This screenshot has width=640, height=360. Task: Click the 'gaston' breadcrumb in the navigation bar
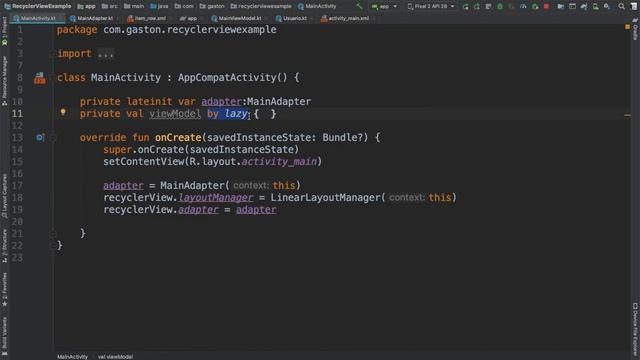point(212,6)
